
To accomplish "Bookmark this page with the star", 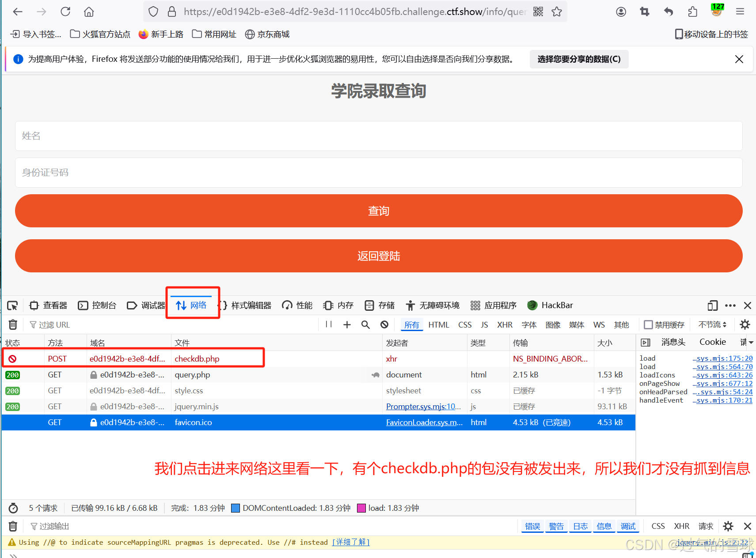I will (x=556, y=11).
